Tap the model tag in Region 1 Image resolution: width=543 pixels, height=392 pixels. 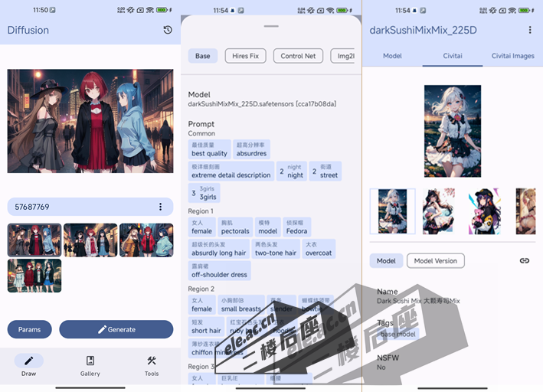pyautogui.click(x=268, y=227)
